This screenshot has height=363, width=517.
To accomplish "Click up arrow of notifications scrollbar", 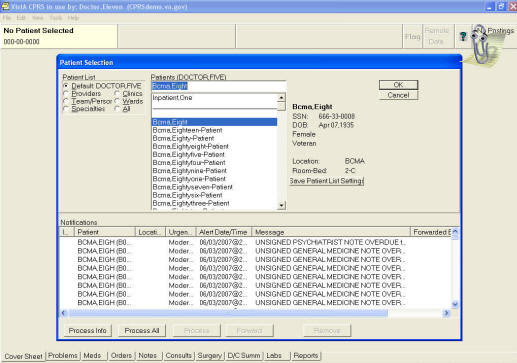I will tap(455, 232).
